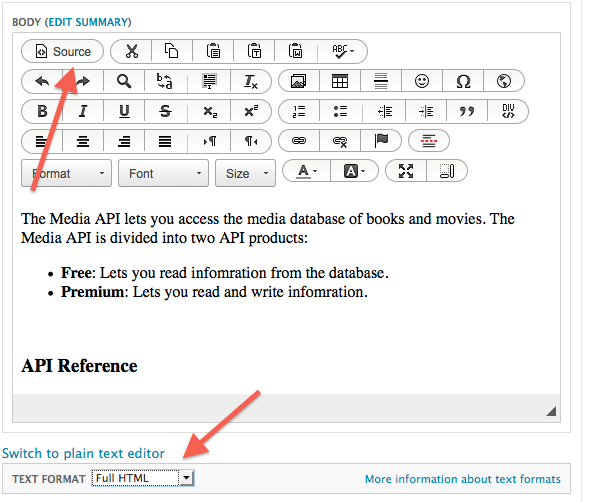Toggle Italic formatting
Screen dimensions: 591x502
(83, 111)
